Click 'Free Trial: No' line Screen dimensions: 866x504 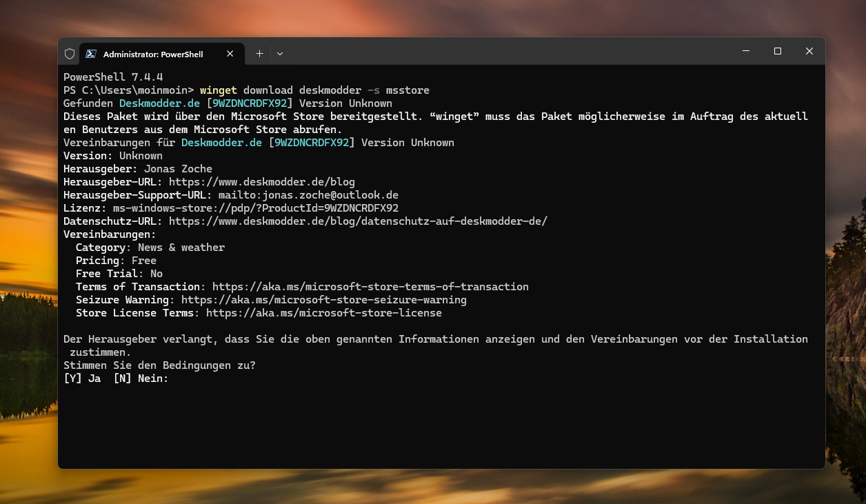[119, 274]
